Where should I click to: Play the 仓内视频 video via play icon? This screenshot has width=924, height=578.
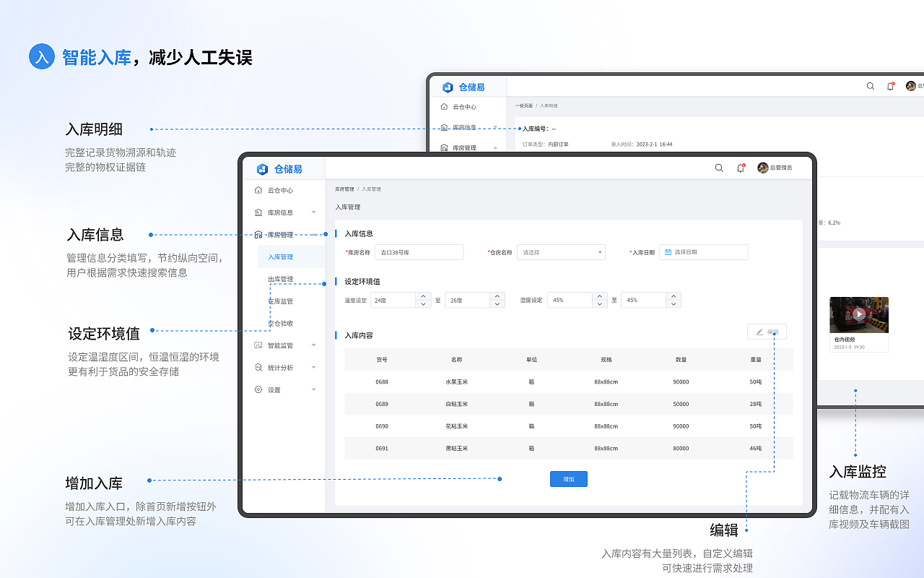point(859,314)
